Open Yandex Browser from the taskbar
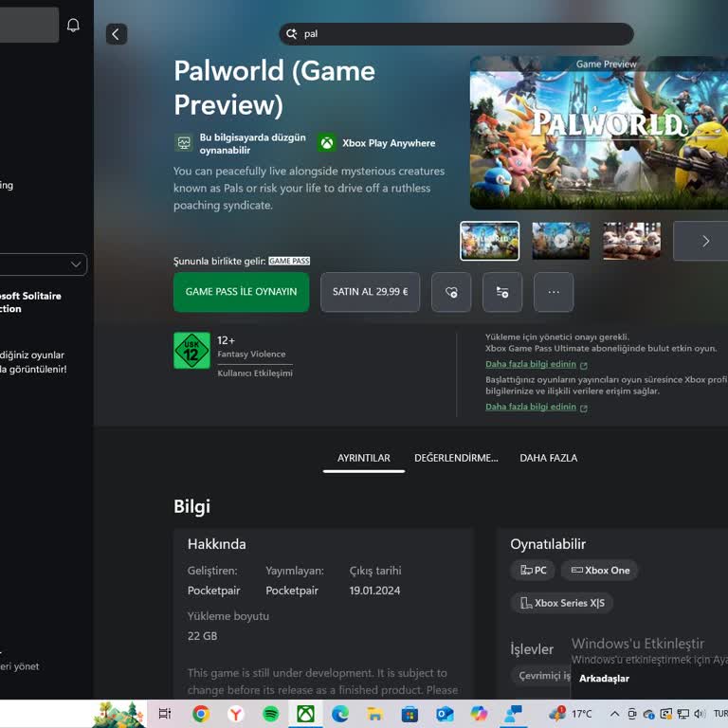This screenshot has width=728, height=728. (236, 714)
